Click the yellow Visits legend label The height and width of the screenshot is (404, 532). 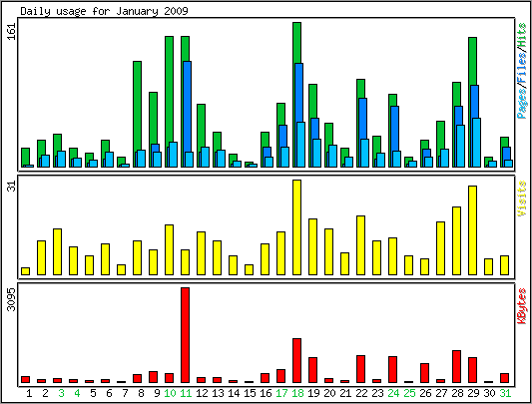coord(522,199)
